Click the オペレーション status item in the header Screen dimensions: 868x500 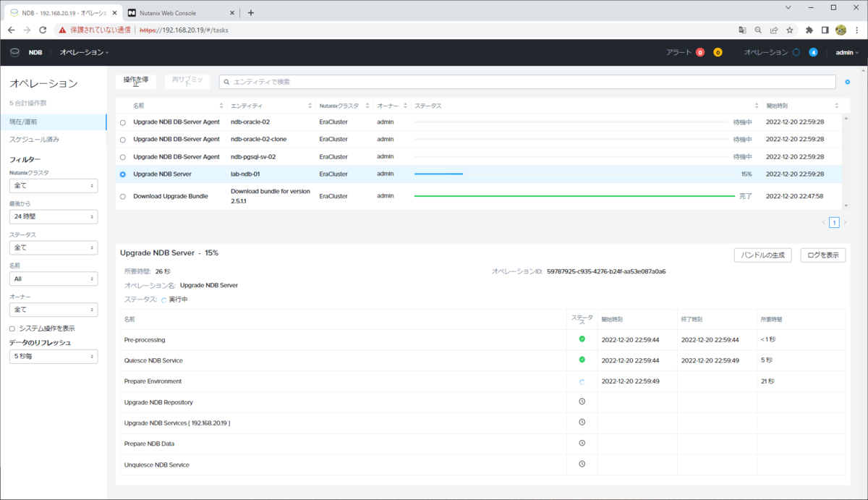(766, 52)
